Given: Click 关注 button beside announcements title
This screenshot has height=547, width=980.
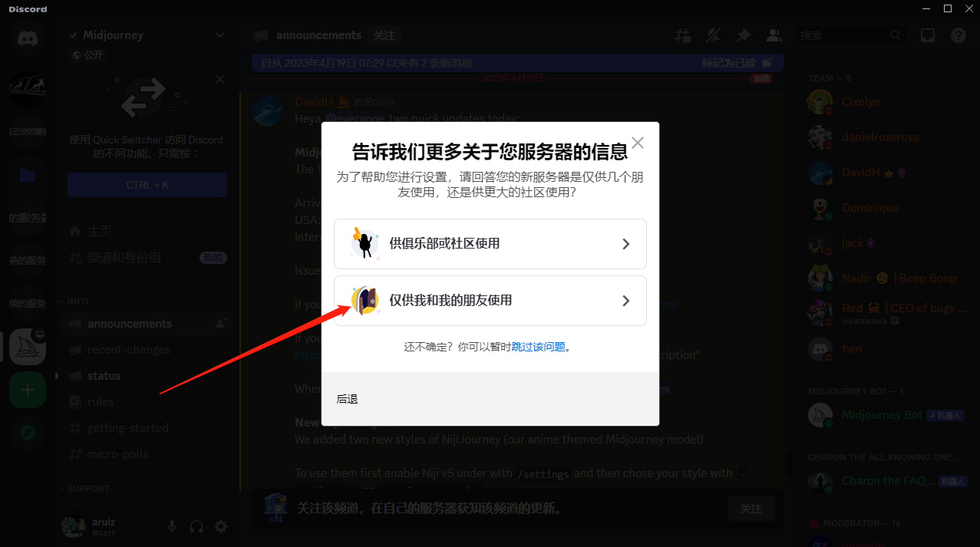Looking at the screenshot, I should 384,35.
